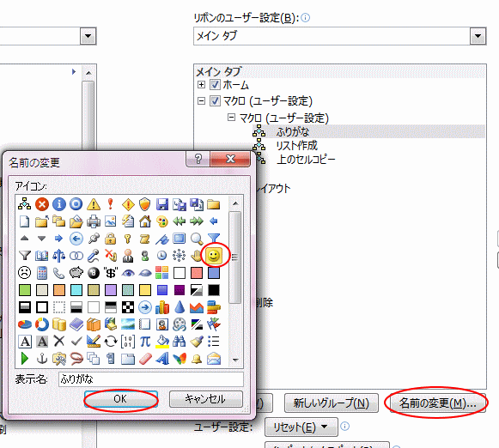The image size is (499, 448).
Task: Choose the golden bell icon
Action: click(197, 359)
